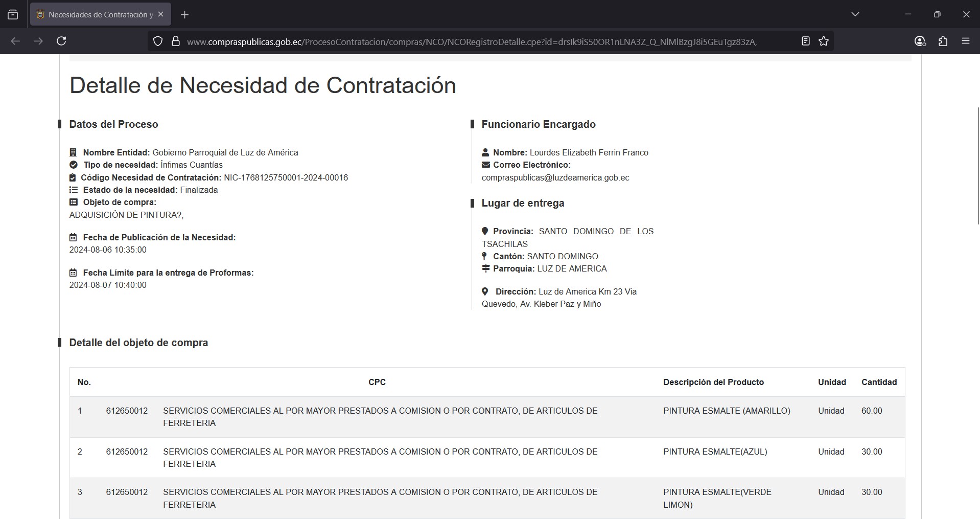Click the signpost icon beside Parroquia
The width and height of the screenshot is (980, 519).
[486, 268]
